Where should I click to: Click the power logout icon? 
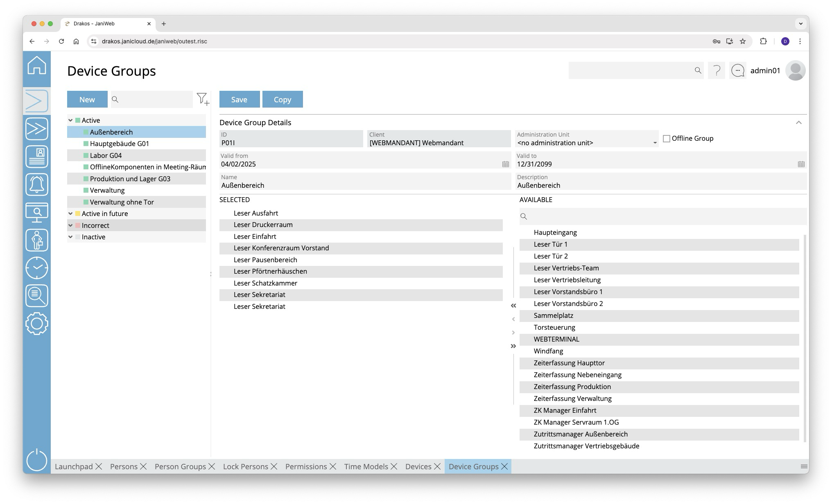37,460
